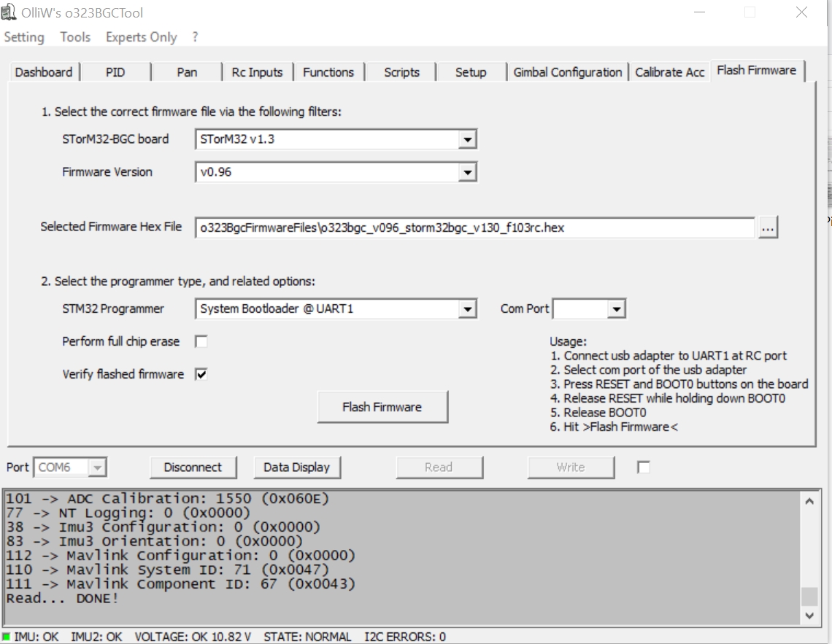The width and height of the screenshot is (832, 644).
Task: Click the Disconnect button
Action: [x=193, y=468]
